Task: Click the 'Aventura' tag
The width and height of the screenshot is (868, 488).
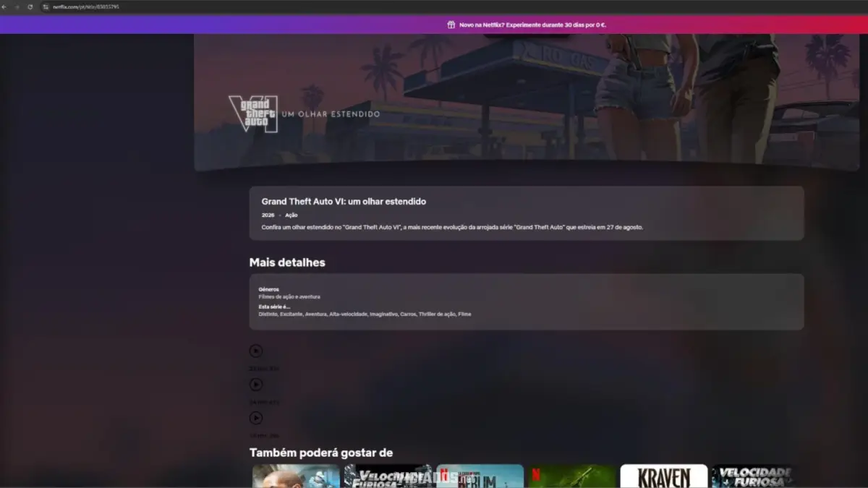Action: [316, 314]
